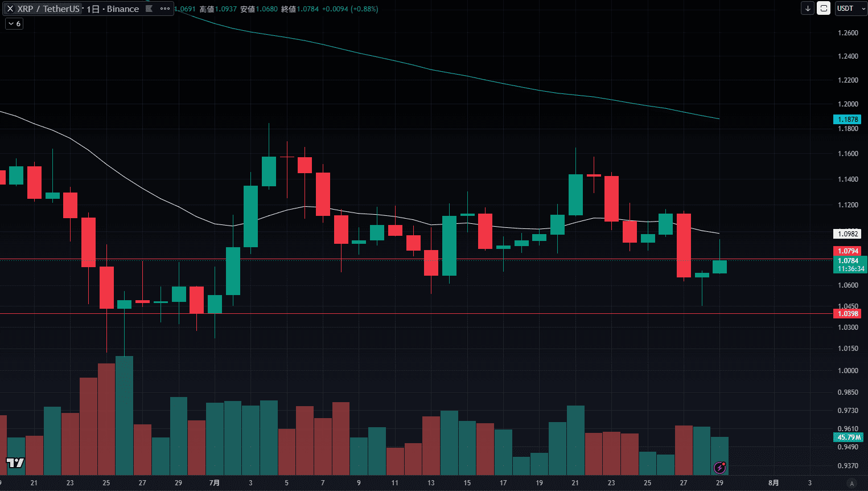Click the 1.0000 price axis tick
Image resolution: width=868 pixels, height=491 pixels.
coord(848,371)
